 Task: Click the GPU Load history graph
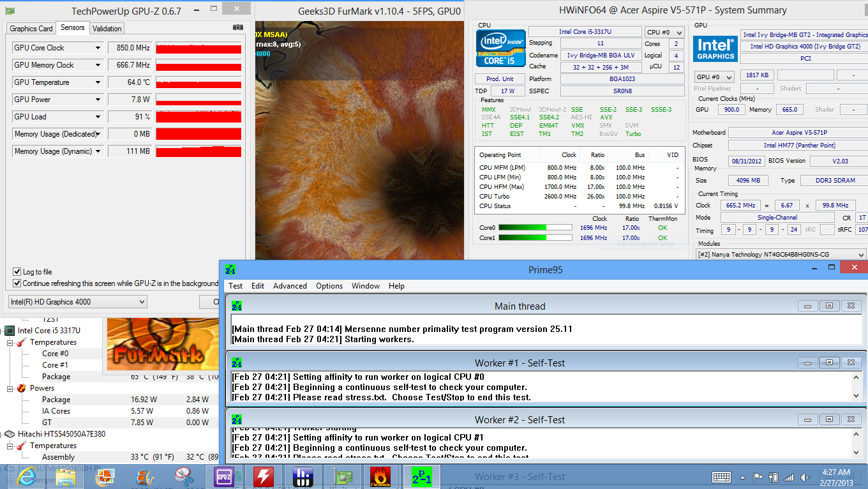point(198,117)
